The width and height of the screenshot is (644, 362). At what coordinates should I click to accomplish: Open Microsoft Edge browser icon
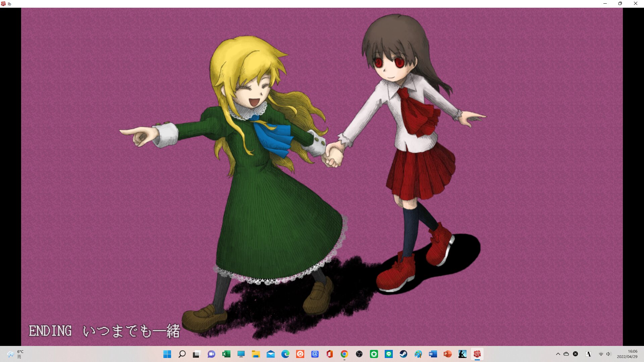click(x=285, y=354)
